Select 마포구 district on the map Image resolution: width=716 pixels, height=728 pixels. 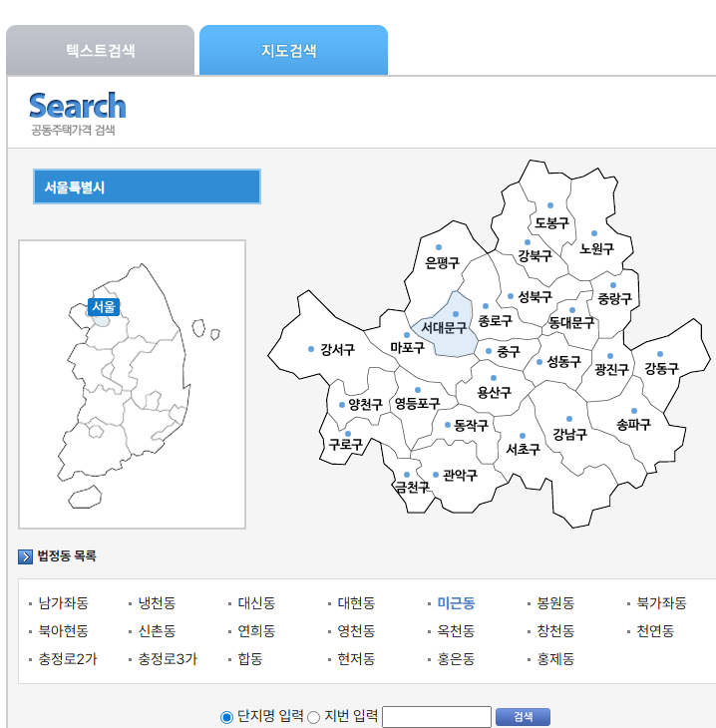pyautogui.click(x=407, y=347)
